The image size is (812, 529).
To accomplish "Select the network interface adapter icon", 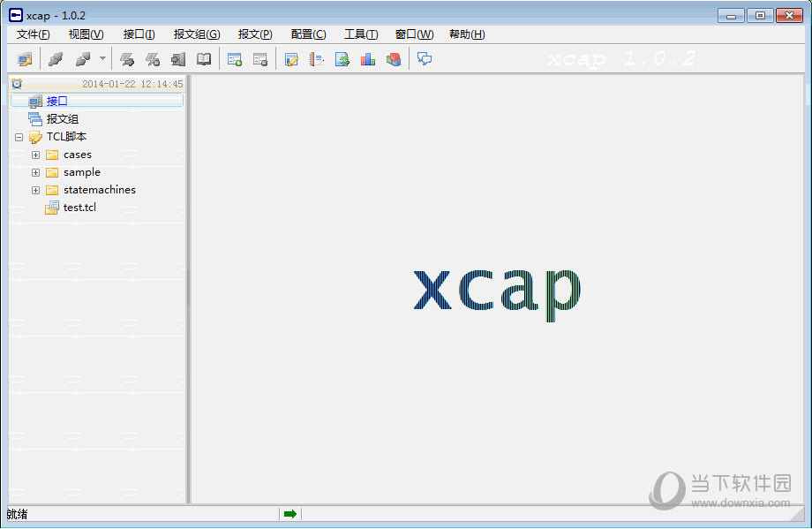I will [24, 58].
